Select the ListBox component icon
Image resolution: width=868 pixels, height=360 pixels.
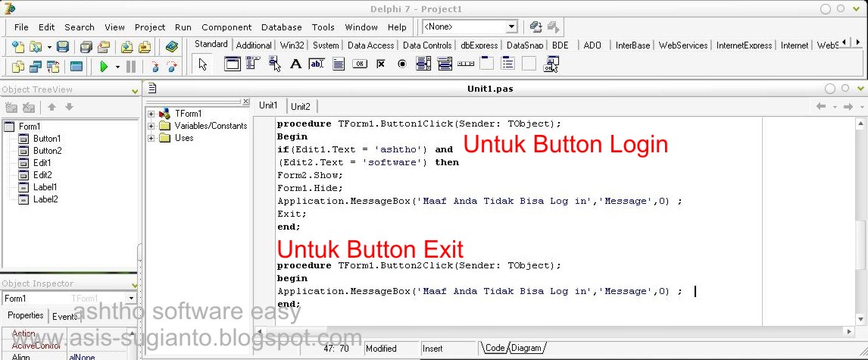(x=423, y=64)
